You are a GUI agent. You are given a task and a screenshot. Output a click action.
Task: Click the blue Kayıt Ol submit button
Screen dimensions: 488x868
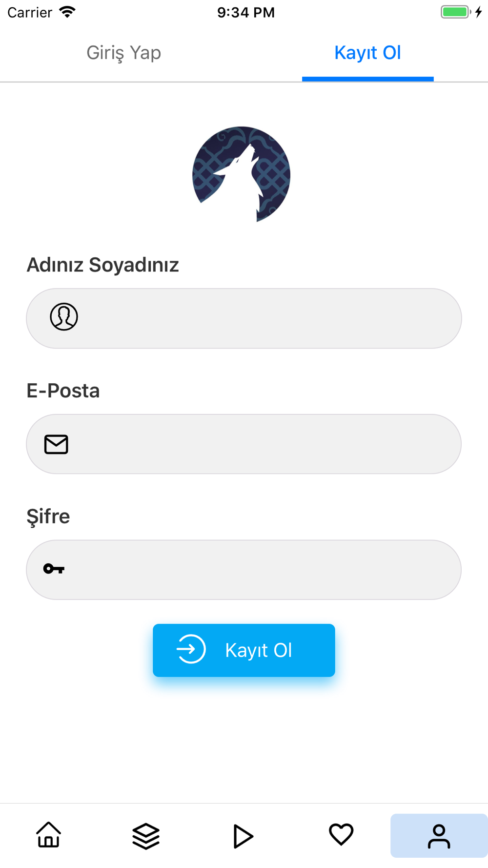[x=244, y=650]
